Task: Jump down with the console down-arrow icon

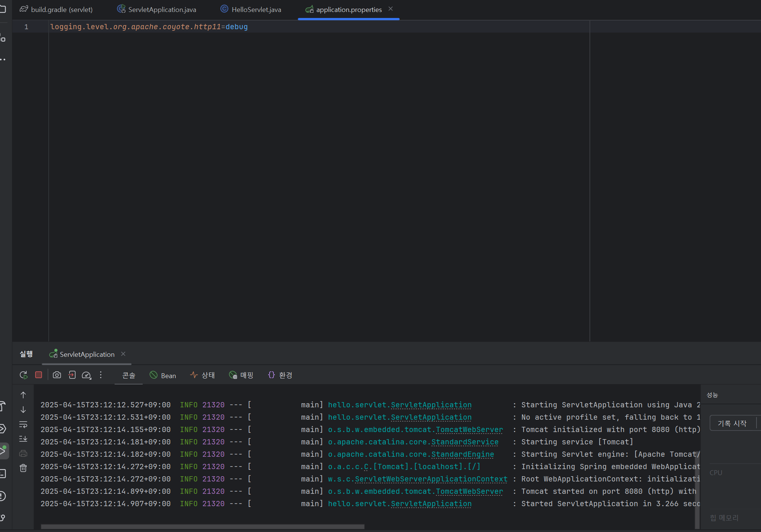Action: point(23,410)
